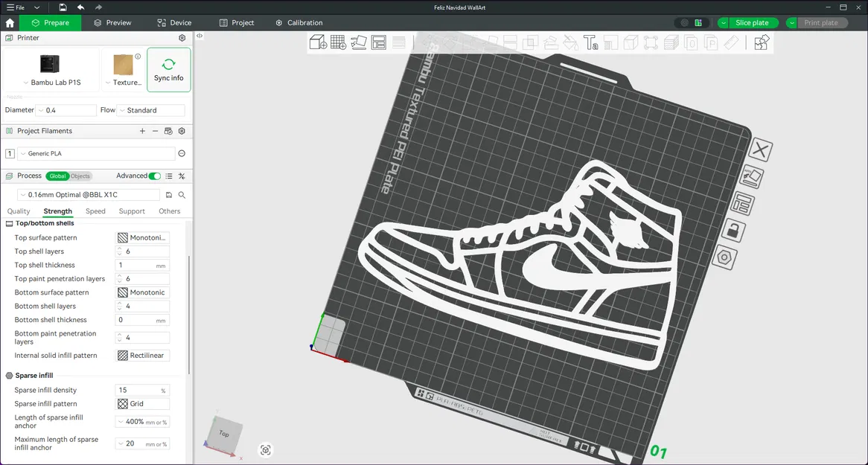This screenshot has width=868, height=465.
Task: Switch process scope to Objects
Action: [x=80, y=176]
